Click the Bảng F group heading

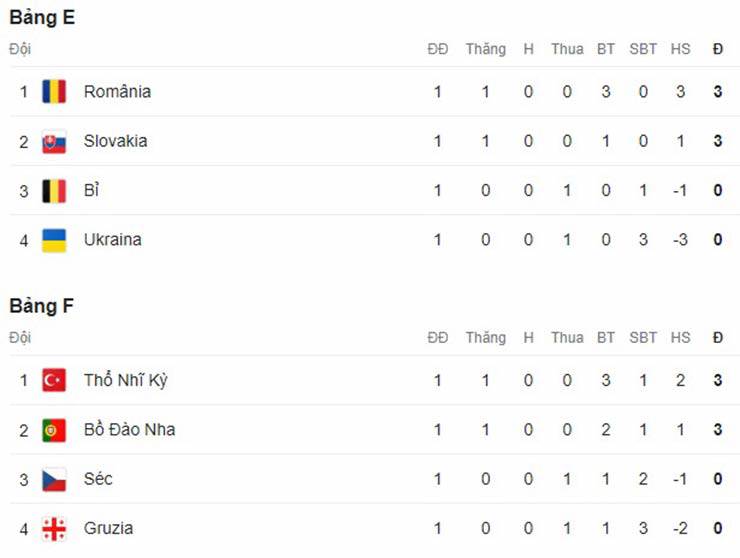click(42, 306)
